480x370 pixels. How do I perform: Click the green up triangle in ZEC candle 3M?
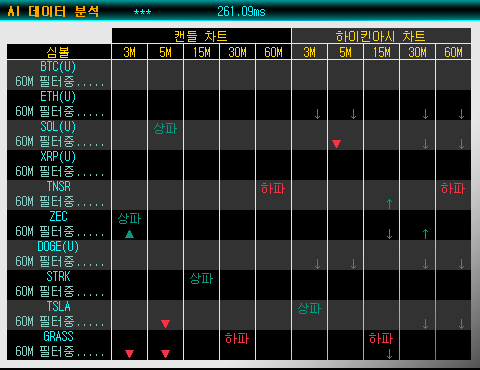click(x=129, y=234)
